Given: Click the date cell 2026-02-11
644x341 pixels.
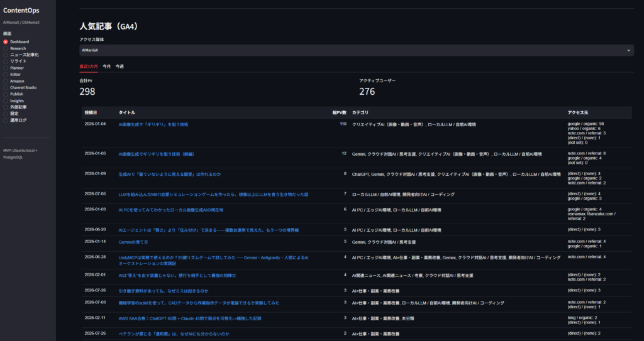Looking at the screenshot, I should tap(95, 318).
